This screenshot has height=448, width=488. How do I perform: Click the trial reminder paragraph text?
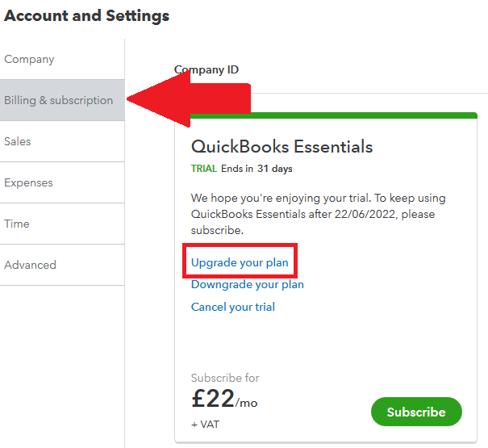tap(318, 214)
